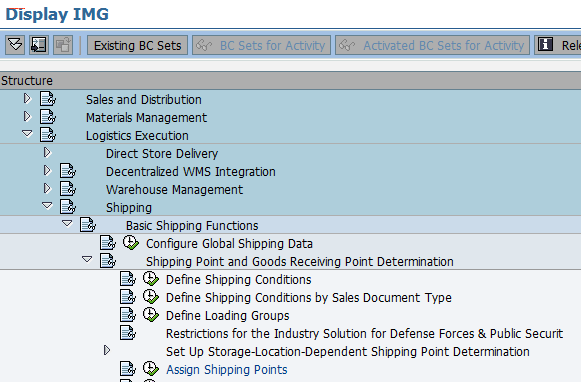Select Configure Global Shipping Data text
The height and width of the screenshot is (382, 581).
229,244
